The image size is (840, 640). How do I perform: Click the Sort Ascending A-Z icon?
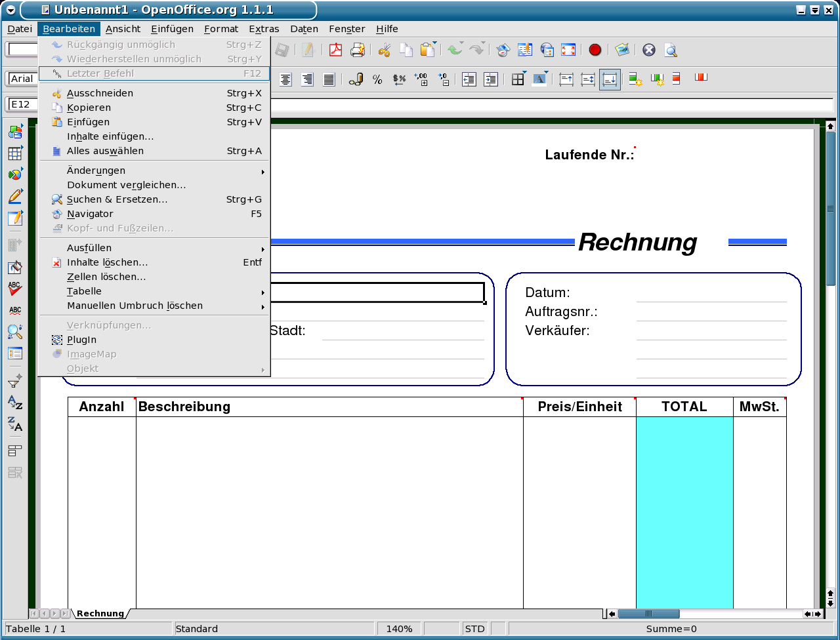pos(15,402)
